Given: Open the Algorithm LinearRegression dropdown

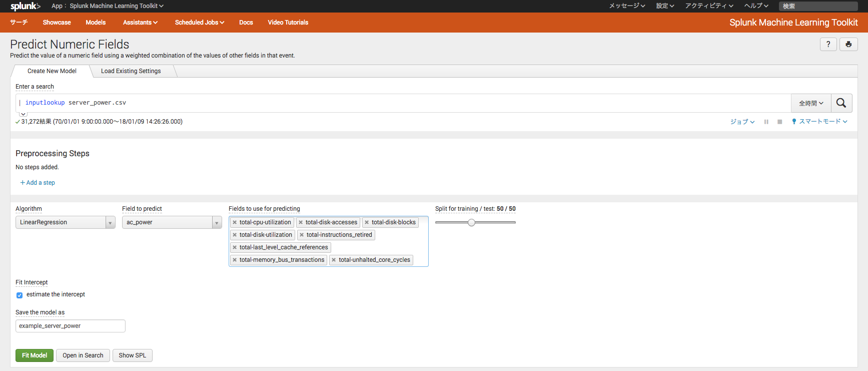Looking at the screenshot, I should [66, 222].
